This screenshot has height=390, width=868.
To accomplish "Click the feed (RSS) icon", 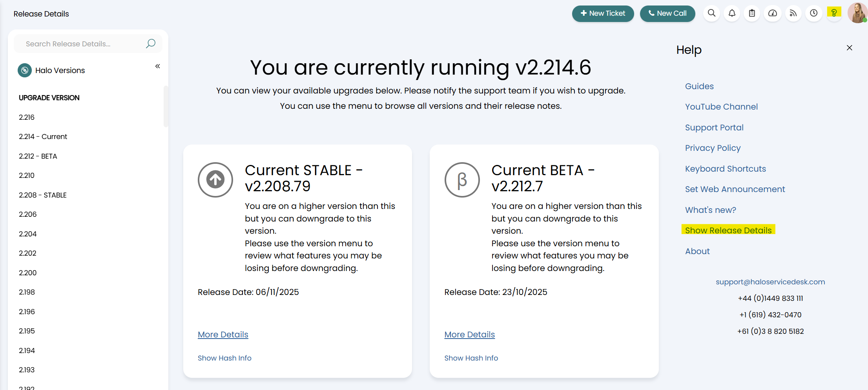I will 793,13.
